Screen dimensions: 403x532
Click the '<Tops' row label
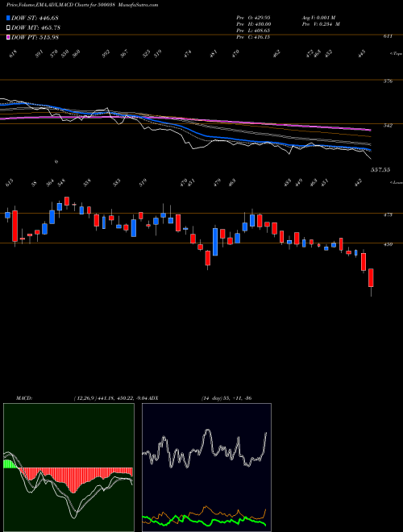[x=397, y=54]
